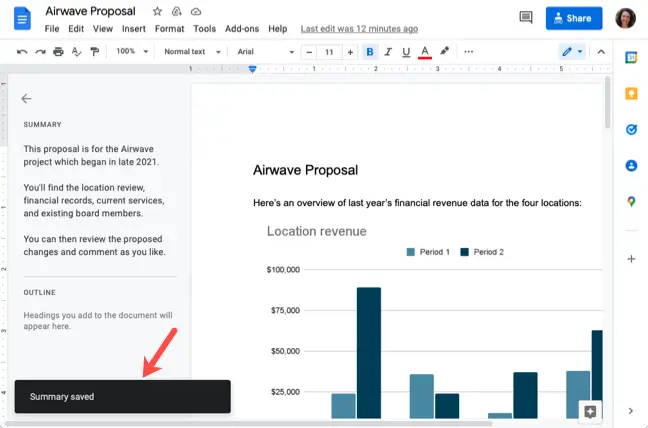This screenshot has height=428, width=648.
Task: Click the overview sentence about financial revenue
Action: pyautogui.click(x=417, y=203)
